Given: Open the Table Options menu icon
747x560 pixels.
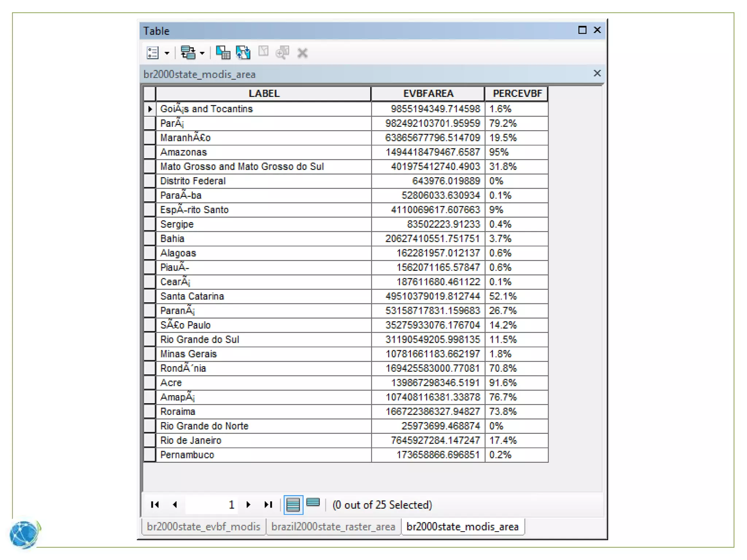Looking at the screenshot, I should 152,53.
